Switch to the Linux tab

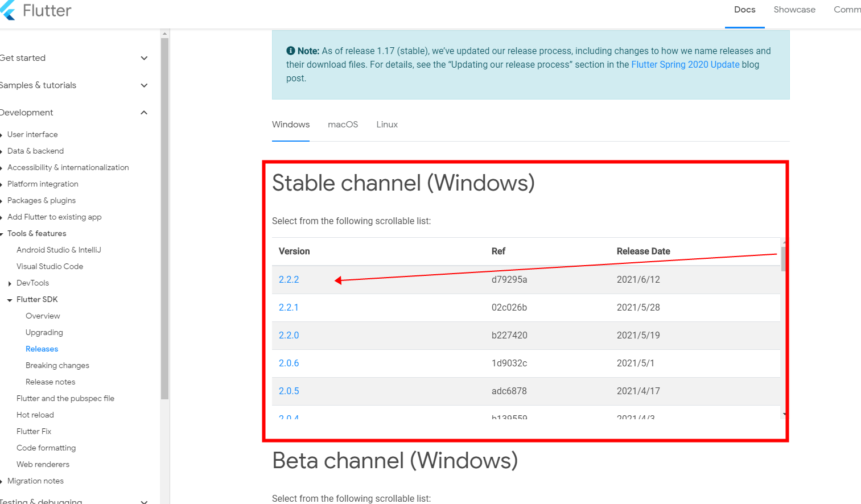coord(387,125)
